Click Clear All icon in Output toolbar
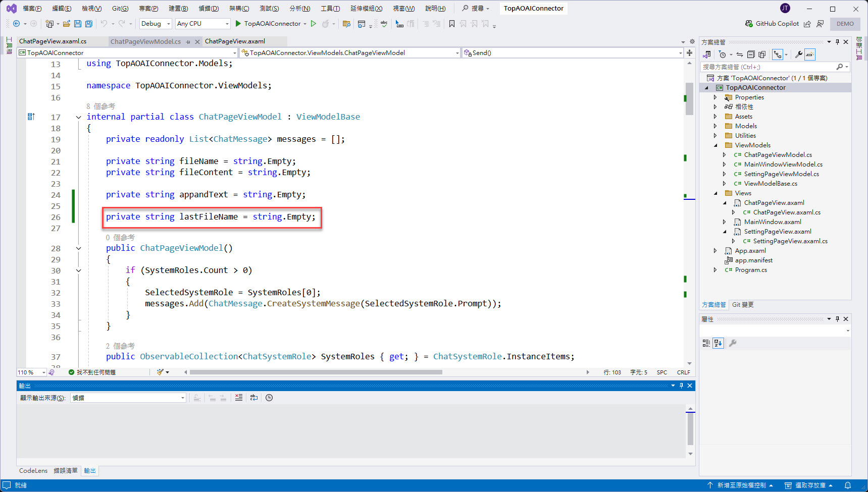 [239, 398]
